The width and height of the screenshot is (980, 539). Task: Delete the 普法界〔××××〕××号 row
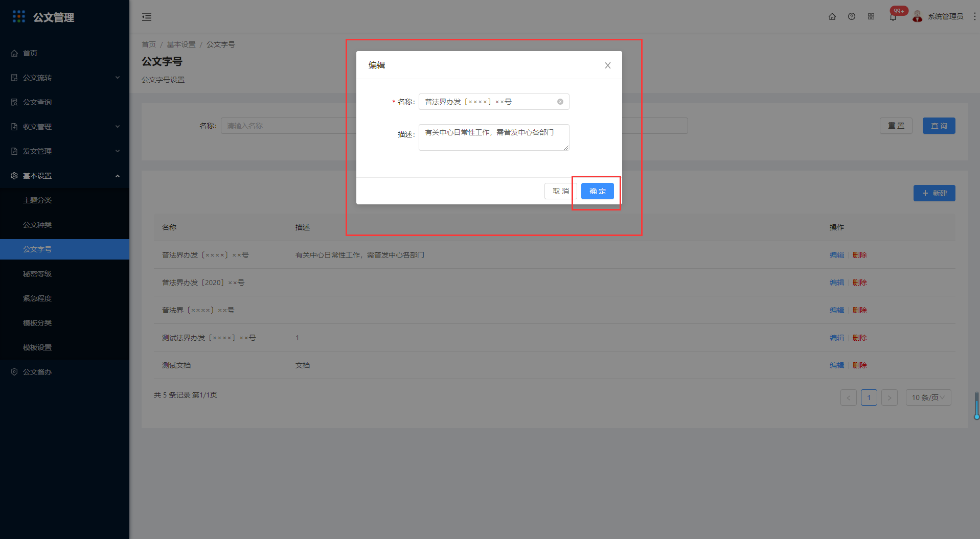[x=860, y=310]
